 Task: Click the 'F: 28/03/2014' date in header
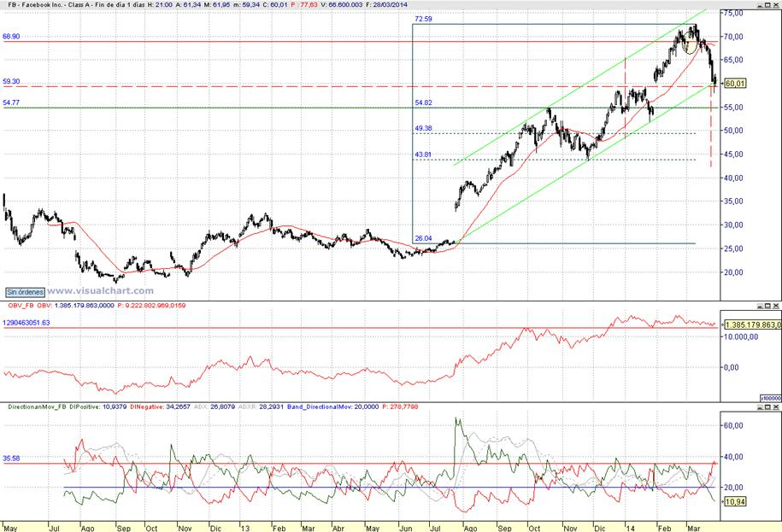tap(386, 4)
